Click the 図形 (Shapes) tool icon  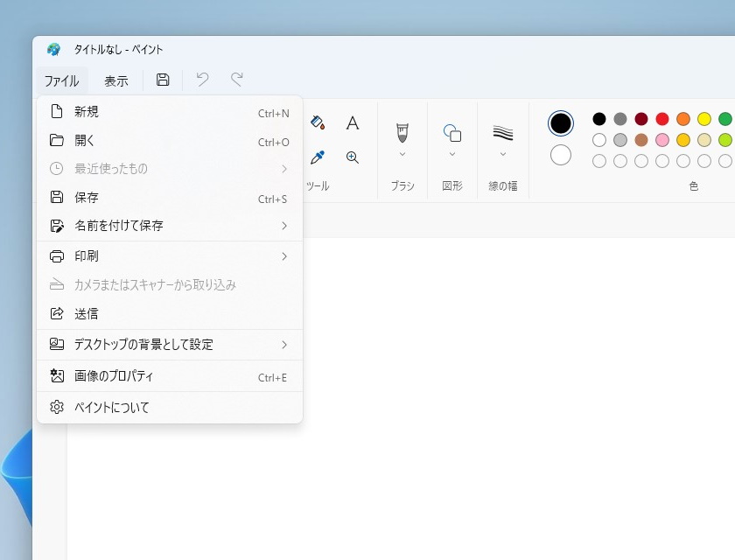[x=451, y=133]
